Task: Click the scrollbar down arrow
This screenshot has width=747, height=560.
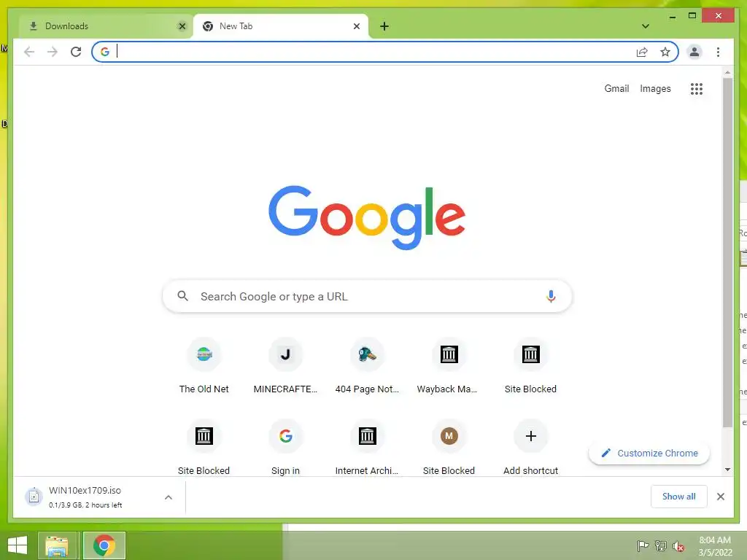Action: tap(727, 470)
